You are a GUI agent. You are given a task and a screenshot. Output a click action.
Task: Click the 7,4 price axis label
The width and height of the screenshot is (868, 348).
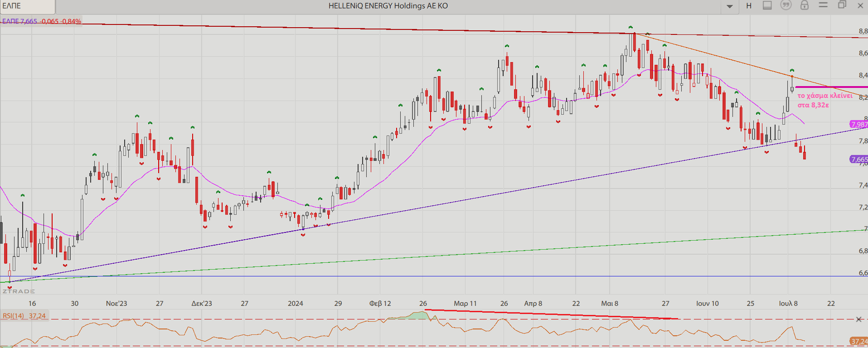863,185
